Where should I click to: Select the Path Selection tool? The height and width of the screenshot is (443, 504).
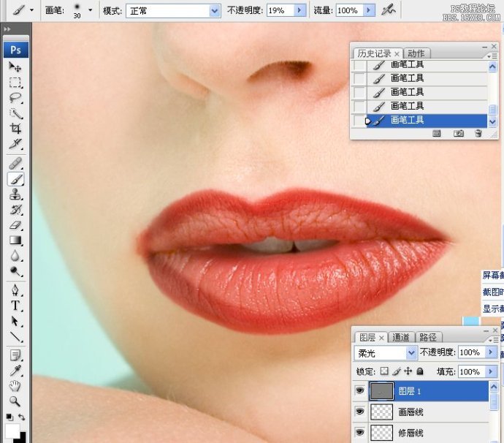point(15,321)
